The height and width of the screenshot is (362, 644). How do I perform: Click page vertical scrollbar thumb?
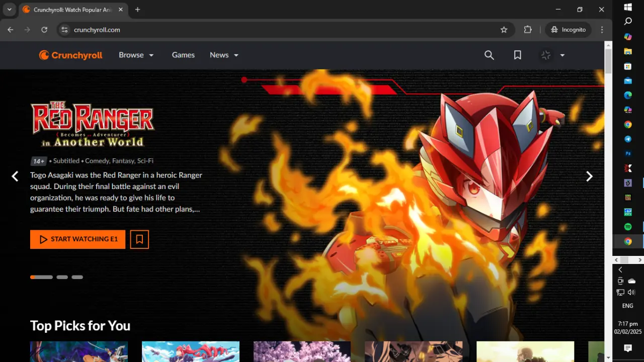tap(608, 61)
